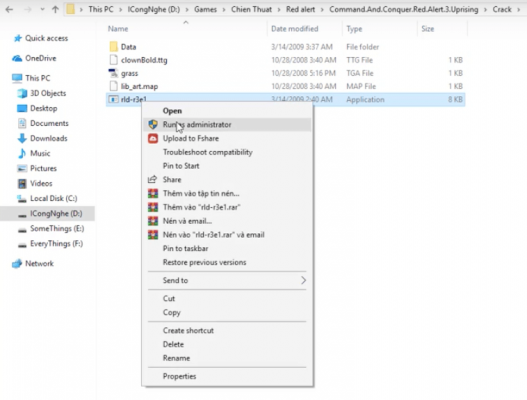Choose Delete from the context menu
Image resolution: width=527 pixels, height=400 pixels.
(x=227, y=345)
